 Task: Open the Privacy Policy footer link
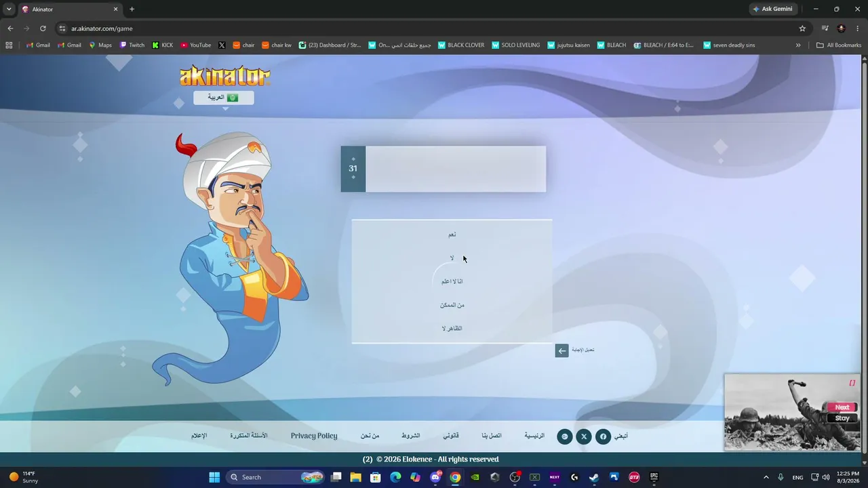[314, 436]
